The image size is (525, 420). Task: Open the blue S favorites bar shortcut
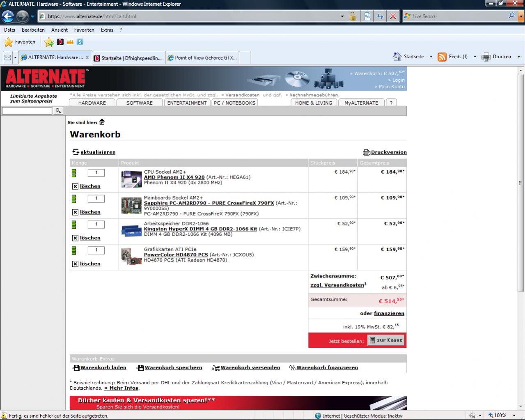tap(80, 42)
